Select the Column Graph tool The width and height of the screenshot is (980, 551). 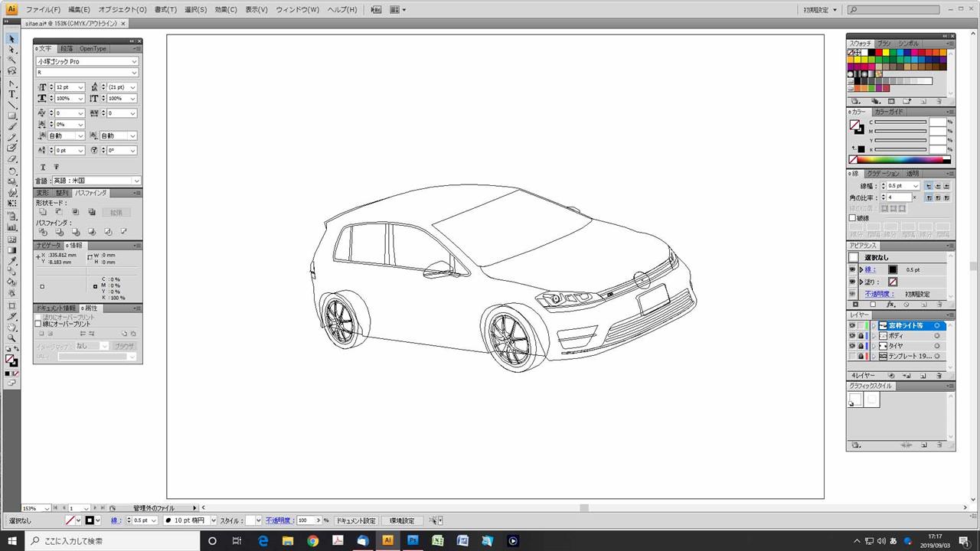pyautogui.click(x=12, y=227)
